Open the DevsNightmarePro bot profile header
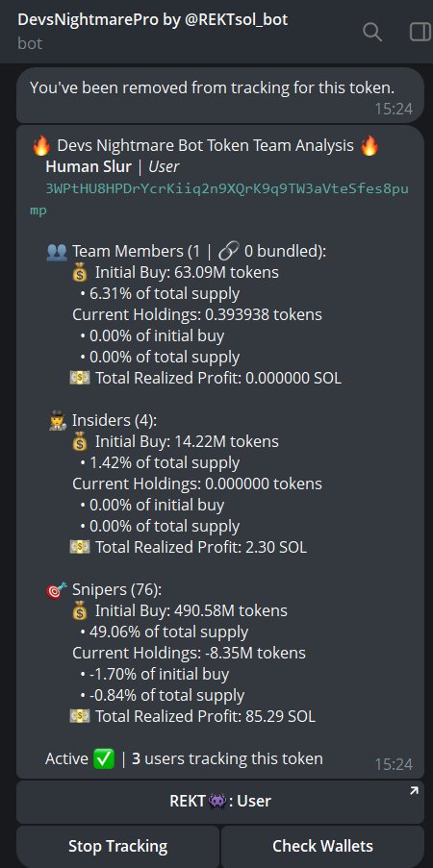This screenshot has width=433, height=868. [152, 31]
